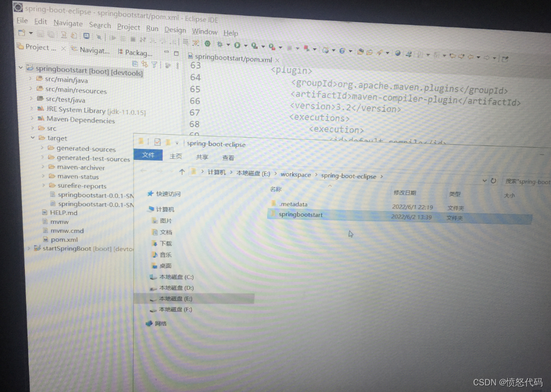Click the Pin Editor icon at toolbar end
This screenshot has width=551, height=392.
pos(505,58)
